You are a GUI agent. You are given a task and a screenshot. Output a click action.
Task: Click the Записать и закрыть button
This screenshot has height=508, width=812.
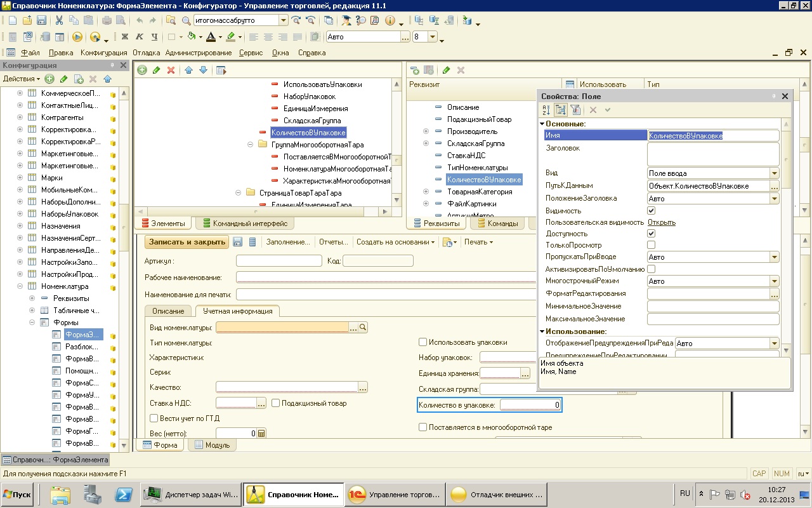tap(187, 242)
